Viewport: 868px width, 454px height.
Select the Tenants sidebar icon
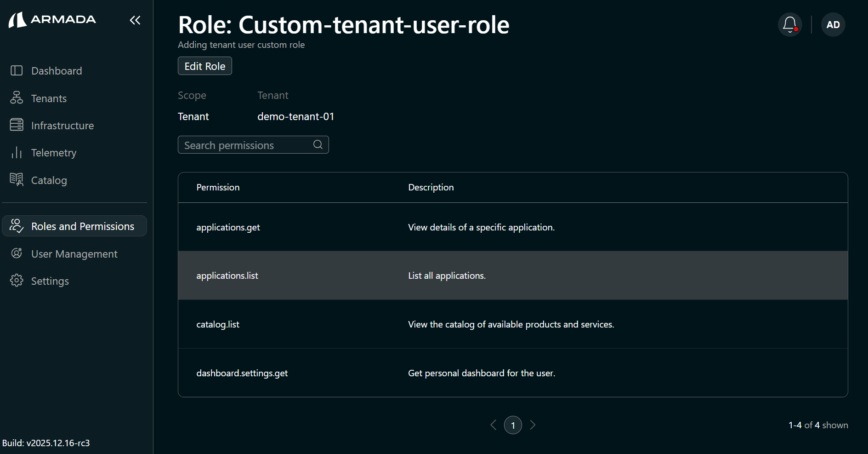[x=16, y=98]
